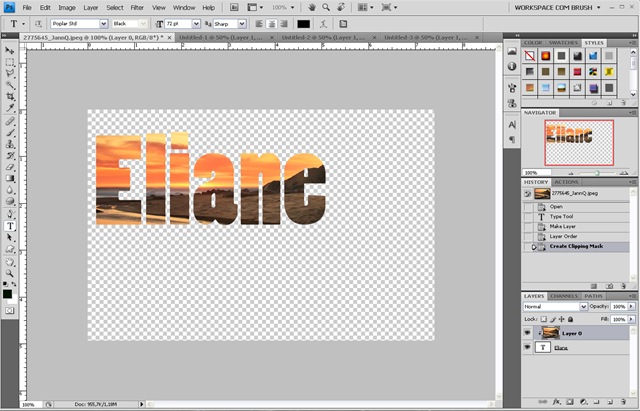The image size is (640, 411).
Task: Select the Eraser tool
Action: [10, 167]
